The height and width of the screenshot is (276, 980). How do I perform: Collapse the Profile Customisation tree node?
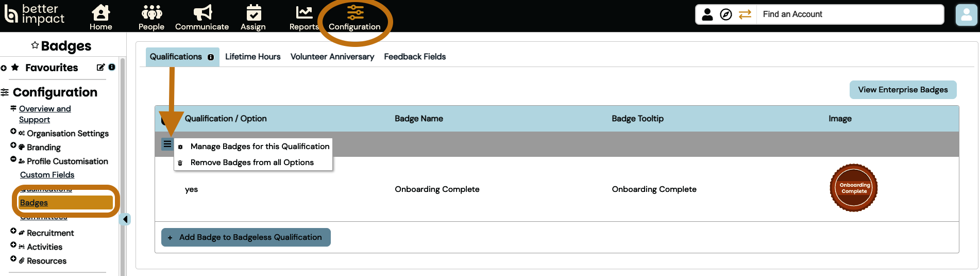[13, 159]
